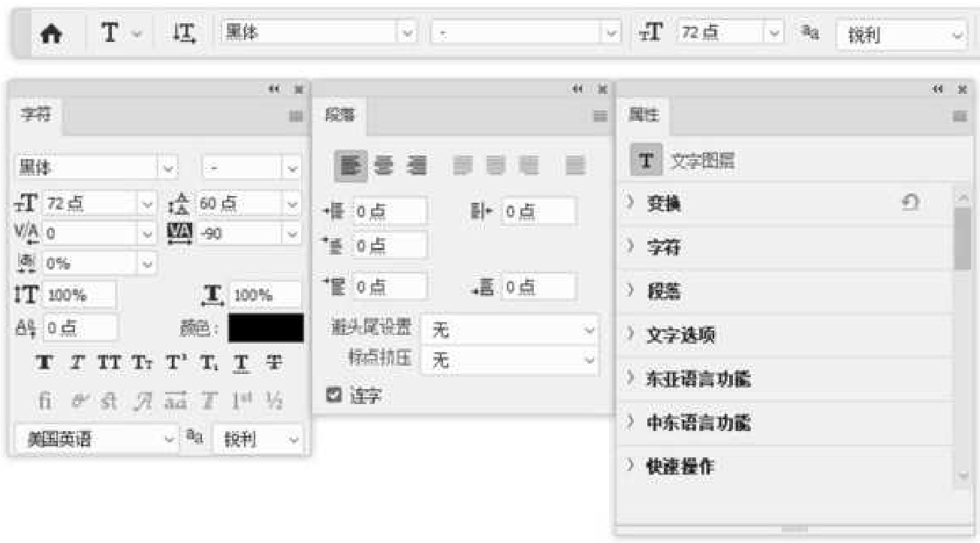The height and width of the screenshot is (543, 980).
Task: Open the 字符 panel flyout menu
Action: (295, 116)
